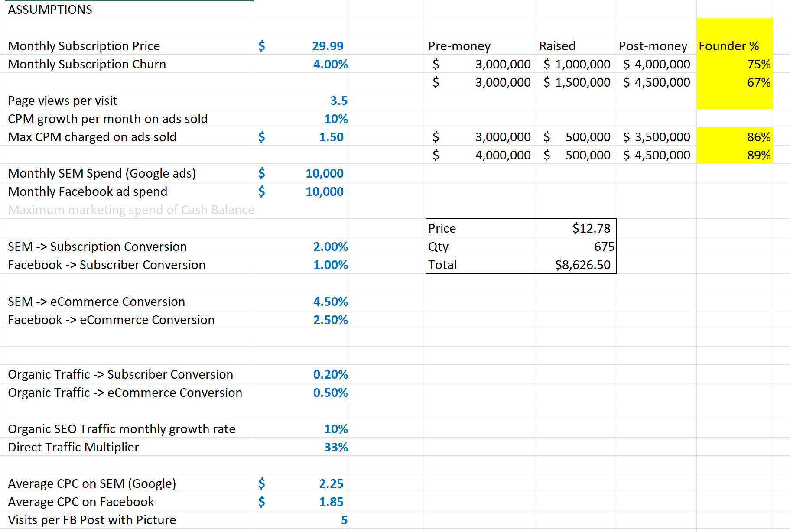
Task: Click the Price label in boxed table
Action: coord(481,228)
